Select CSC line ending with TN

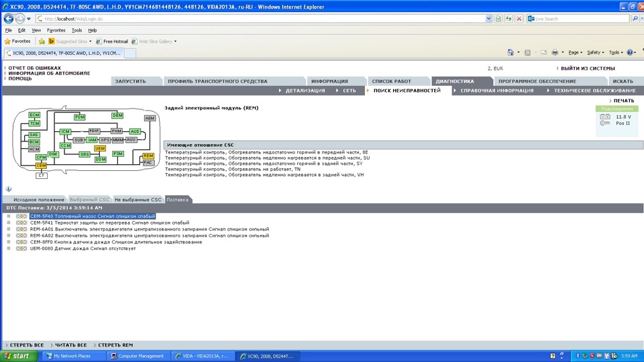point(233,169)
